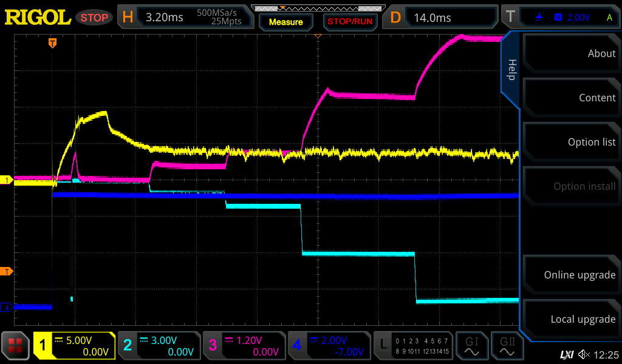Open the function navigation grid icon
This screenshot has height=364, width=622.
(16, 346)
